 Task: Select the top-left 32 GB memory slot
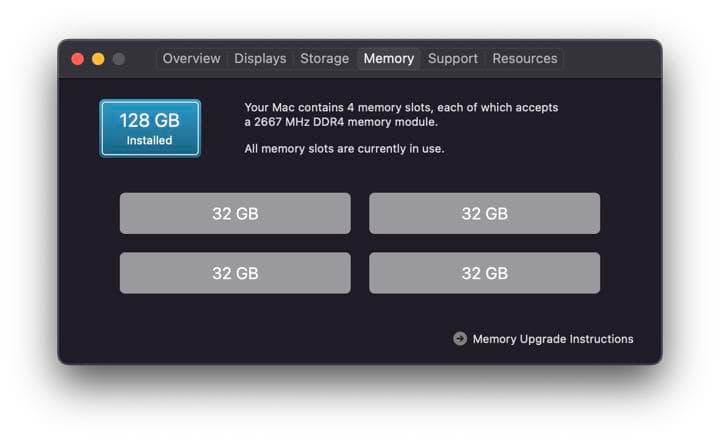pyautogui.click(x=235, y=213)
